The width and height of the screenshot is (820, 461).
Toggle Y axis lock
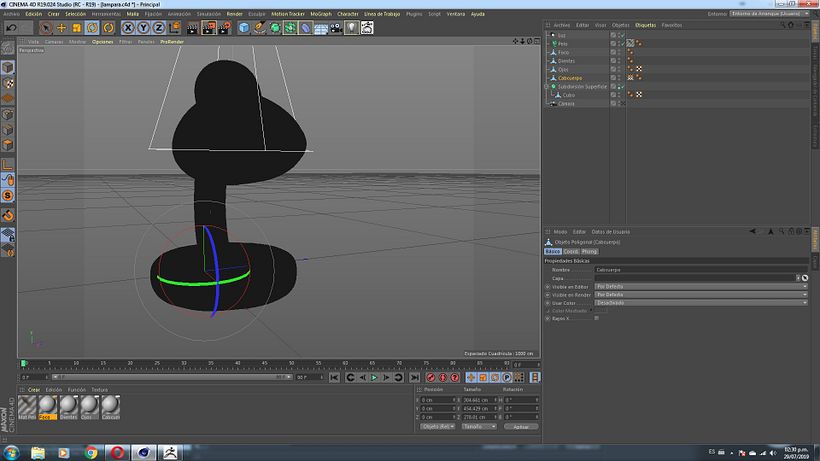143,28
